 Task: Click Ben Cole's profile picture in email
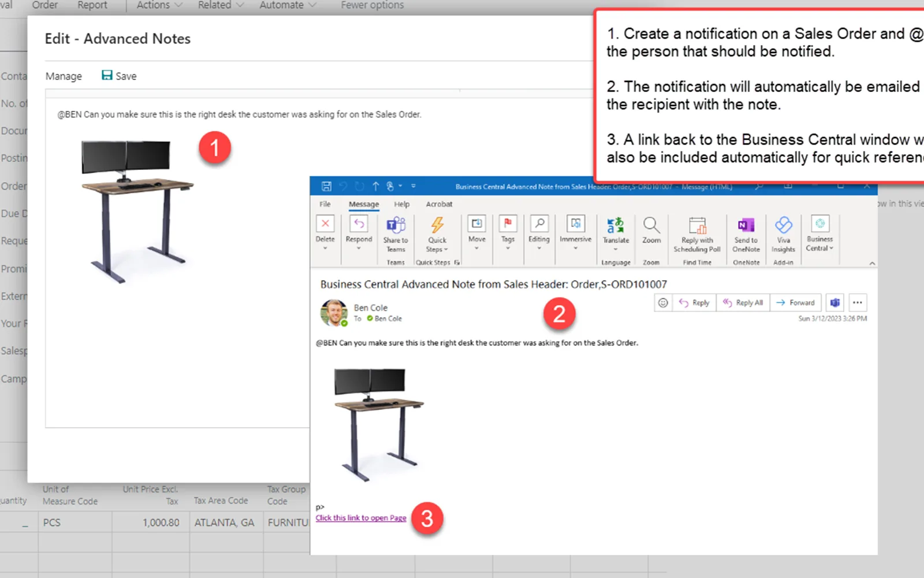tap(334, 313)
